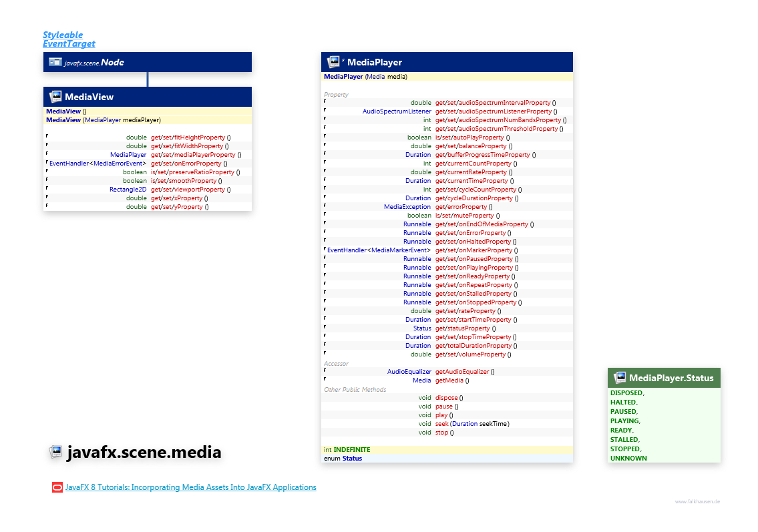
Task: Click the enum Status row in MediaPlayer
Action: pyautogui.click(x=343, y=459)
